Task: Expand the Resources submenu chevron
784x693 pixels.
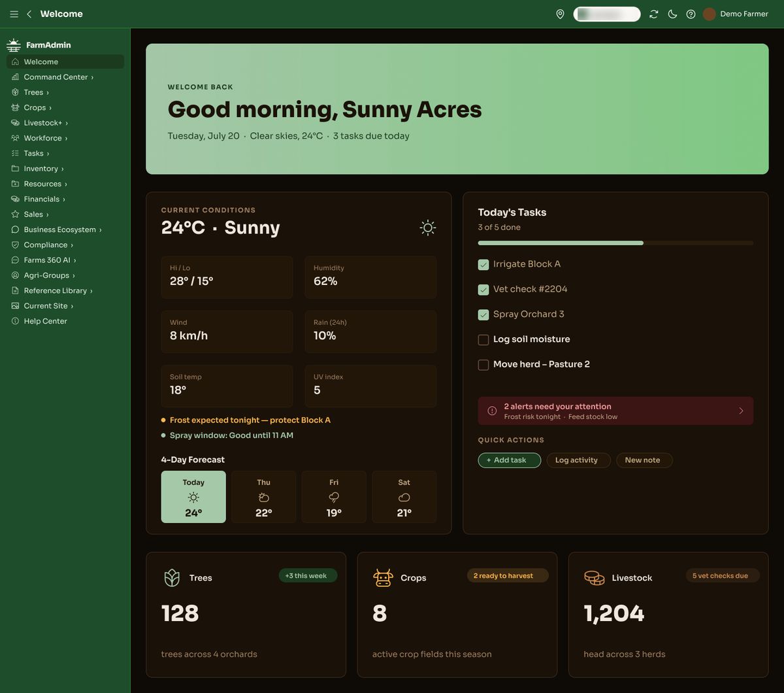Action: (x=65, y=184)
